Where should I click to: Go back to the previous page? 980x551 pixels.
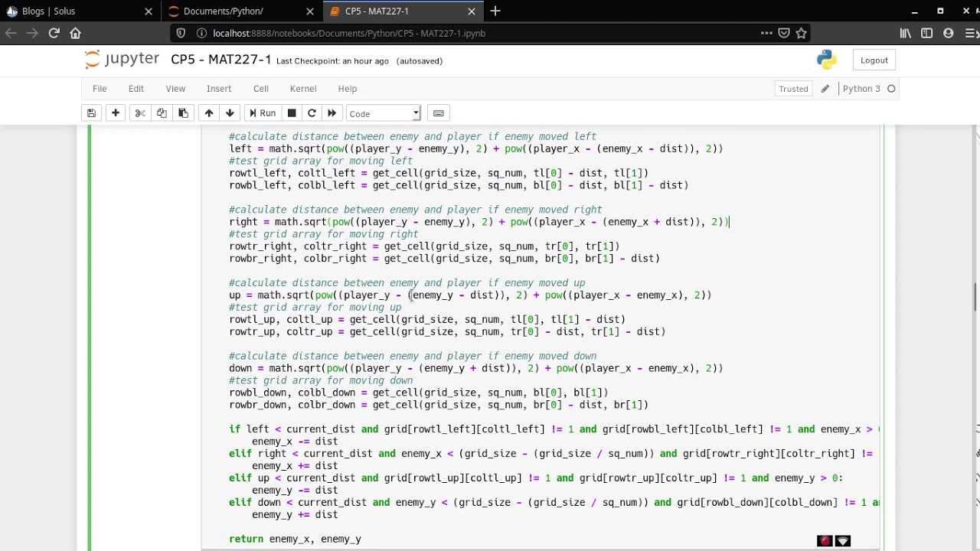pos(11,33)
